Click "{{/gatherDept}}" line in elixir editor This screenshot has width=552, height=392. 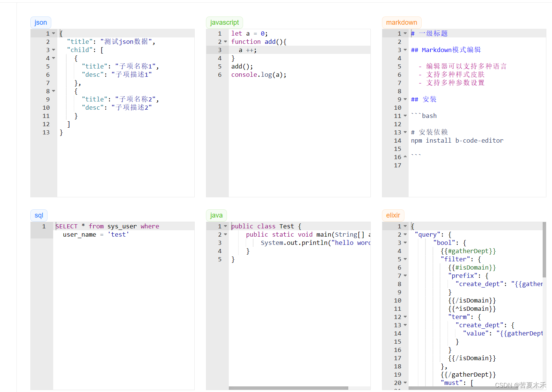[x=468, y=374]
